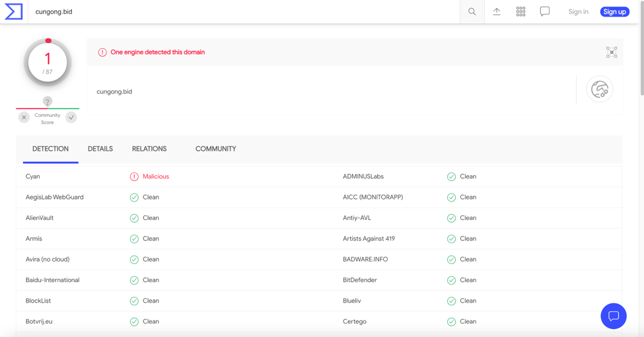Open the apps grid icon

coord(520,11)
